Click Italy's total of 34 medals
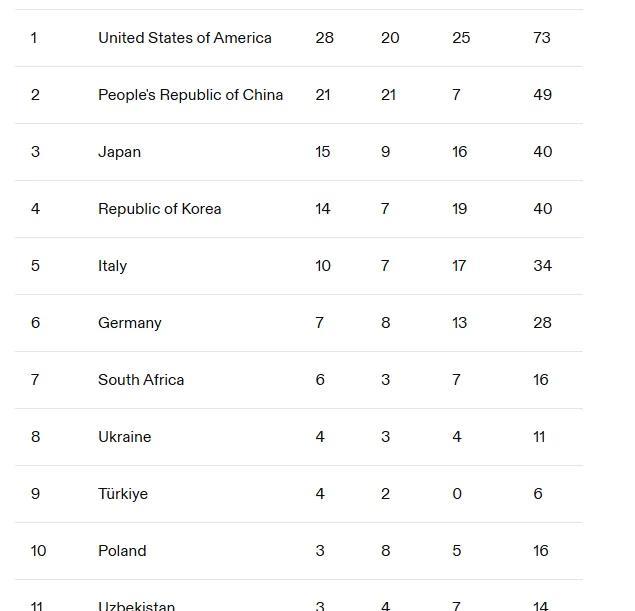This screenshot has width=635, height=611. pyautogui.click(x=542, y=266)
